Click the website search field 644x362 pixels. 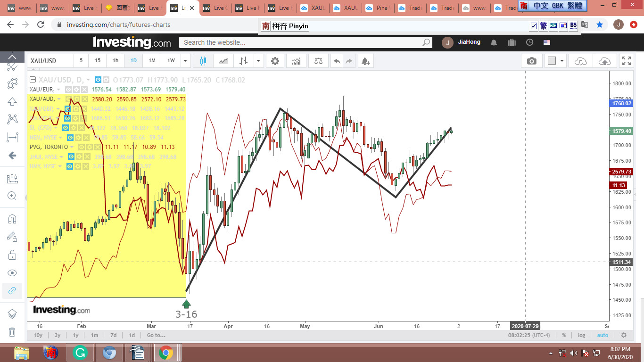[x=302, y=42]
